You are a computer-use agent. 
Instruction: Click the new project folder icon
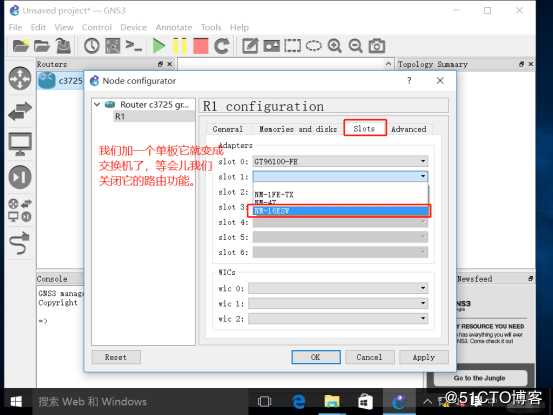[x=20, y=46]
